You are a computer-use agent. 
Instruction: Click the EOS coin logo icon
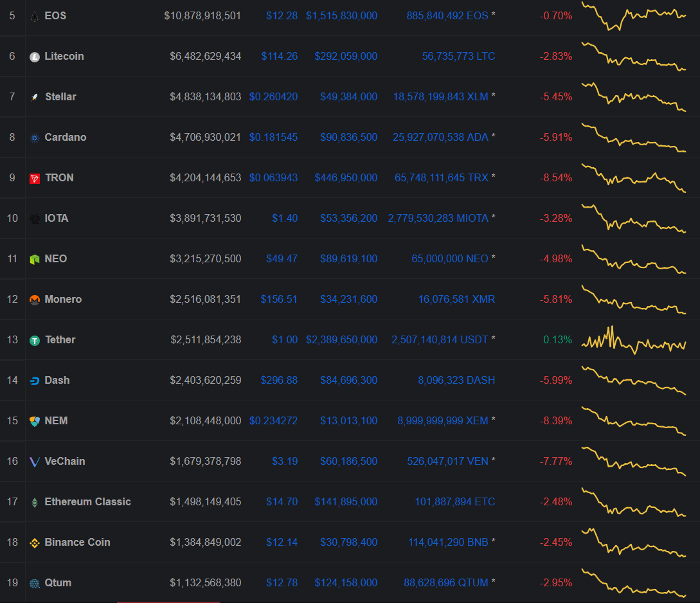pos(34,17)
